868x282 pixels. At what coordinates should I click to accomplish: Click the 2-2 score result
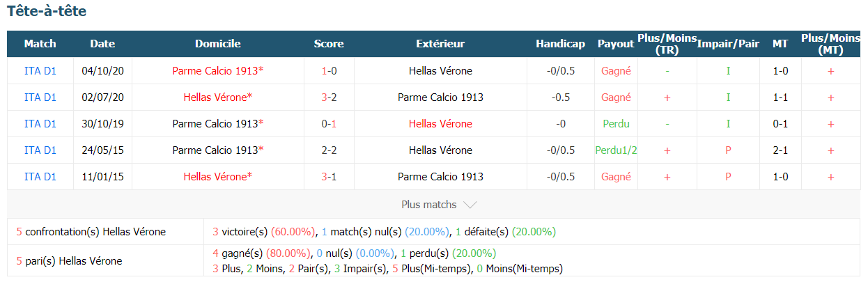(x=329, y=150)
